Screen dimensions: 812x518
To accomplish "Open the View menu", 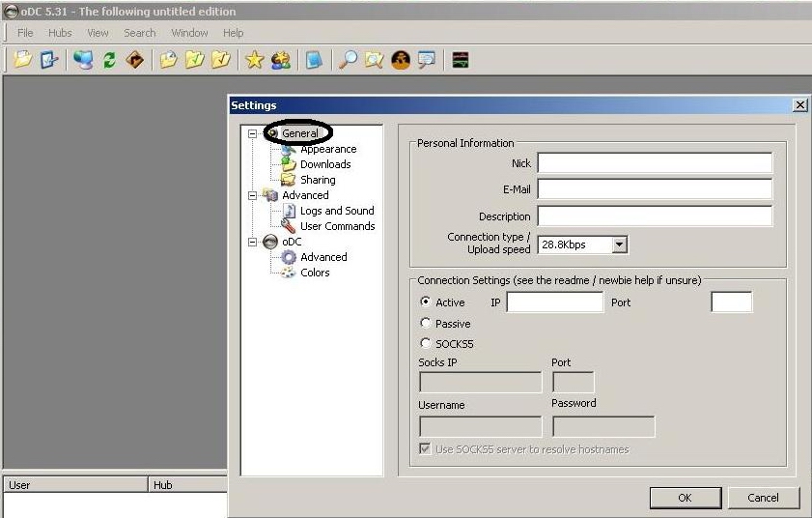I will pyautogui.click(x=98, y=33).
